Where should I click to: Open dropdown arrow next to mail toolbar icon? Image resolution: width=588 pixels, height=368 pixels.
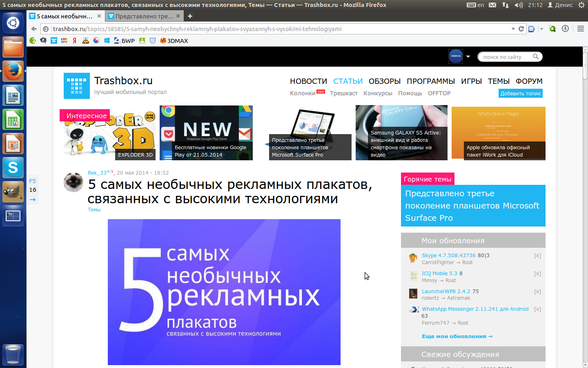541,29
